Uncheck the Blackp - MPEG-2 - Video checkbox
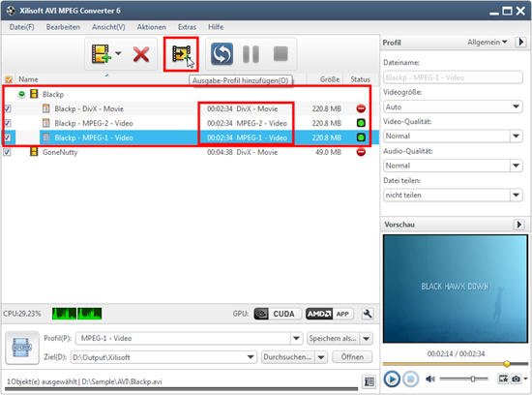Screen dimensions: 532x395 [8, 123]
